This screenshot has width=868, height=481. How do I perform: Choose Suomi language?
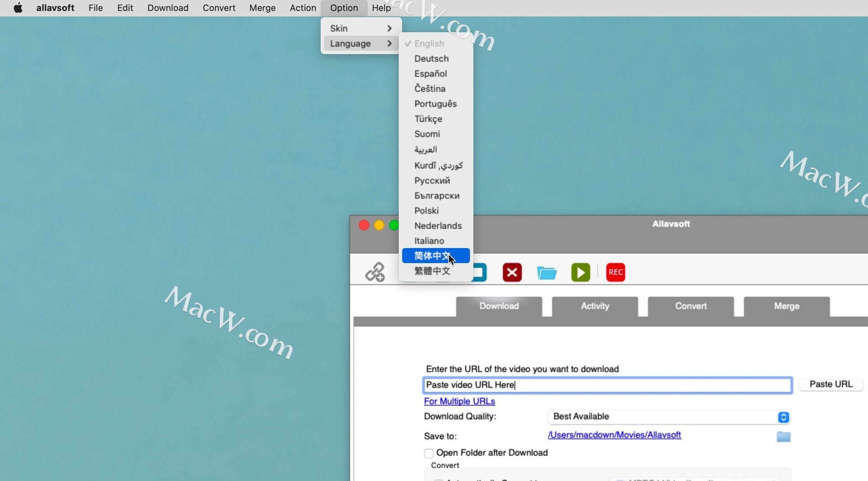436,134
